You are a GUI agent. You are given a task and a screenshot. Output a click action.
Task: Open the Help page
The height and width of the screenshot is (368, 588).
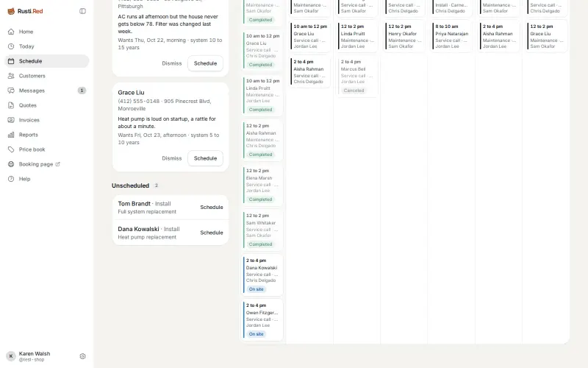click(x=47, y=179)
